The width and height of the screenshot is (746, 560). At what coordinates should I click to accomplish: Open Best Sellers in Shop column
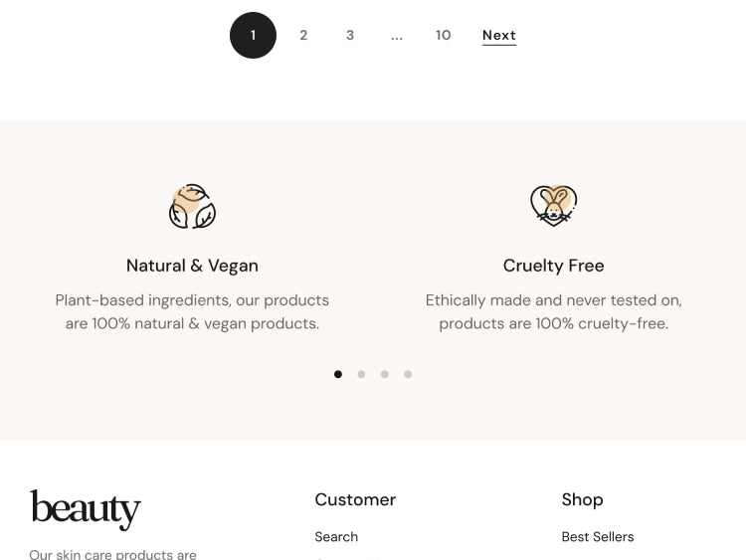[598, 537]
